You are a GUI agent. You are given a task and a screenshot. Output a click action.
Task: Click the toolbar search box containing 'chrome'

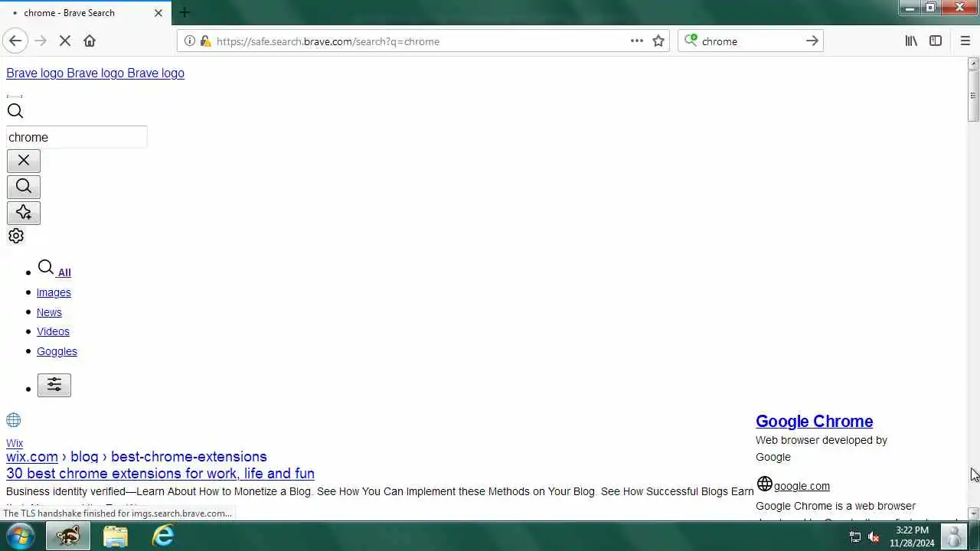click(750, 41)
